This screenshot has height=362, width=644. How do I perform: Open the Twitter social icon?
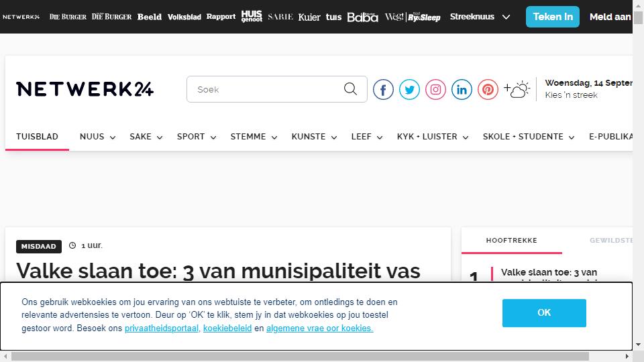(409, 89)
